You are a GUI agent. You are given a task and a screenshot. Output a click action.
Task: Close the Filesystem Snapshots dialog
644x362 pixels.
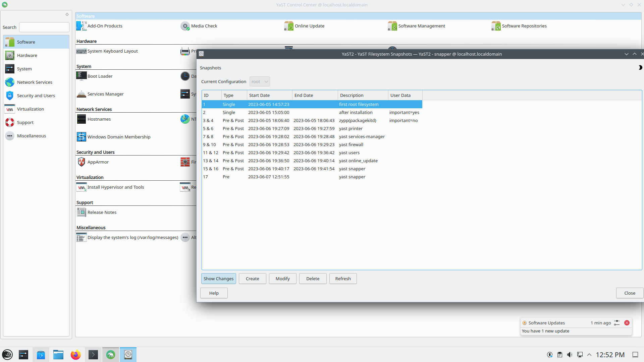point(630,293)
